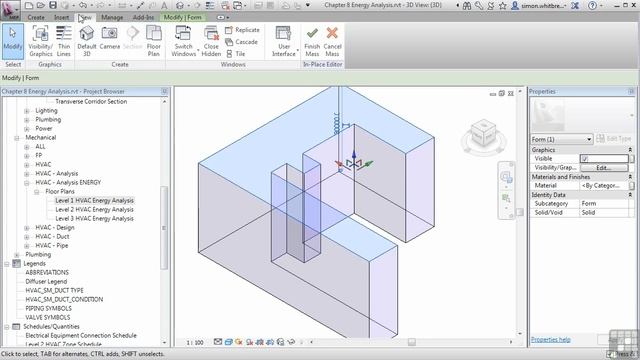Expand the HVAC - Duct node

(x=27, y=237)
